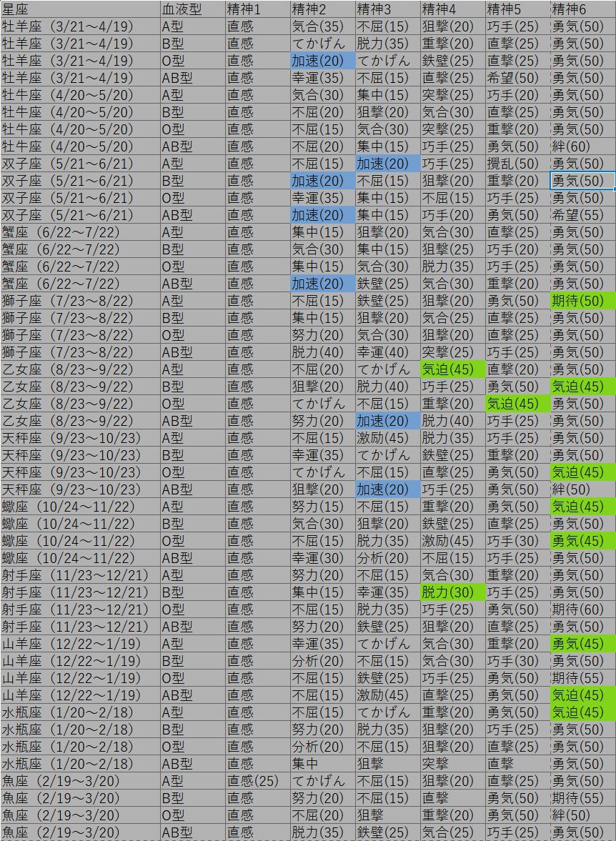Click blue 加速(20) in 牡羊座 O型 row
Screen dimensions: 616x841
coord(322,61)
